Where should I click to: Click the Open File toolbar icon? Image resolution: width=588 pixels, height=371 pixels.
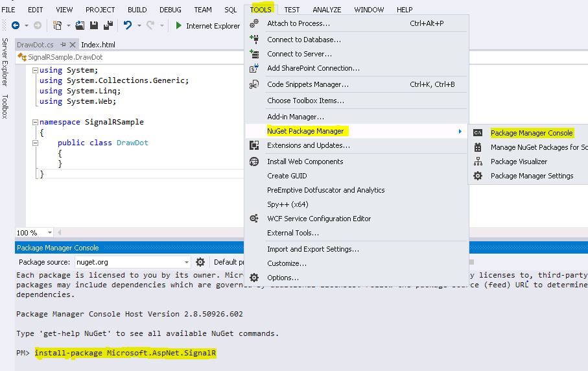[80, 25]
